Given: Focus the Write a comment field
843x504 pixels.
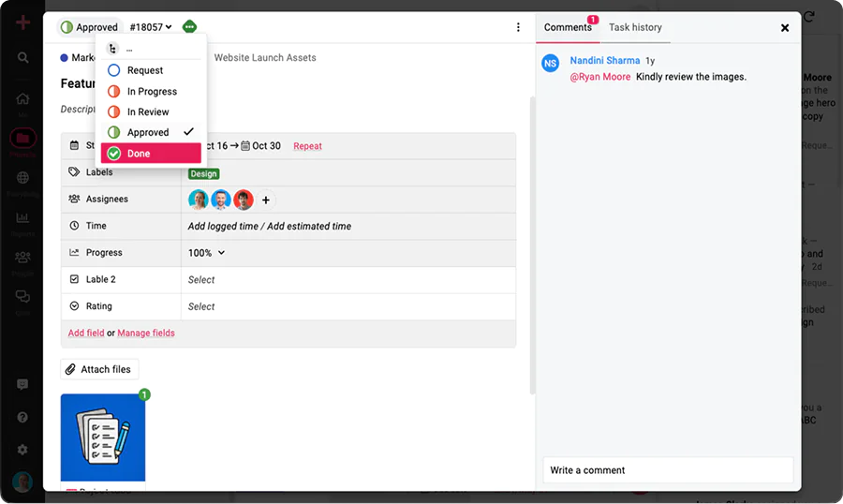Looking at the screenshot, I should (668, 470).
